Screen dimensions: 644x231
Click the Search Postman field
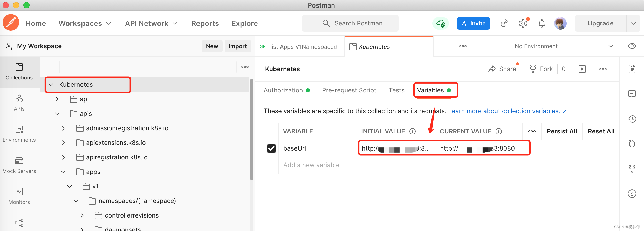pos(350,23)
